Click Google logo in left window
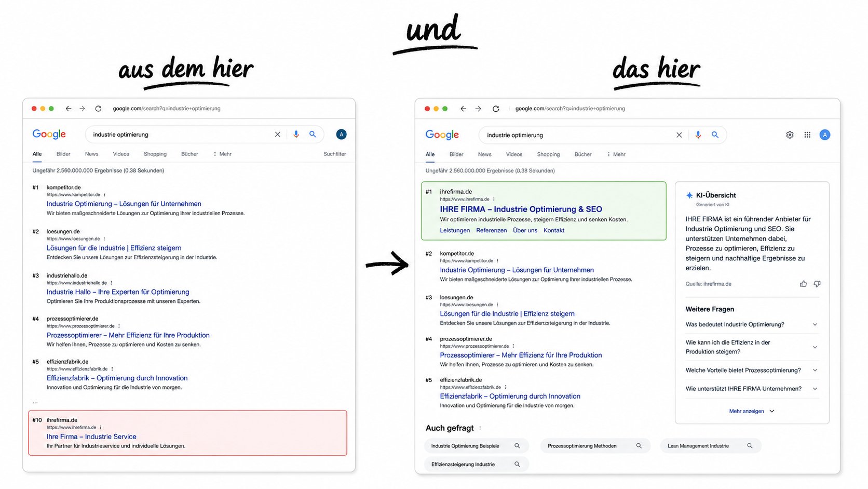The image size is (868, 489). pyautogui.click(x=49, y=134)
